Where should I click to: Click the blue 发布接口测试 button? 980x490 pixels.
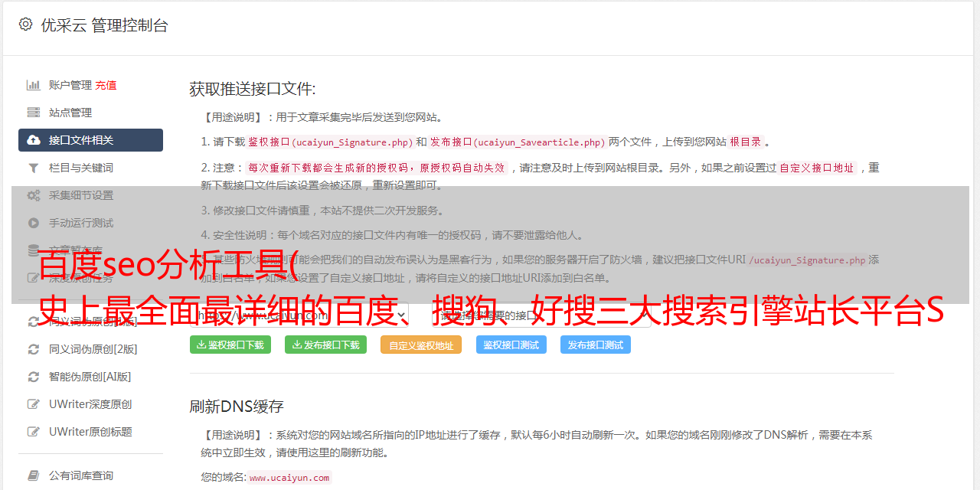pyautogui.click(x=596, y=345)
